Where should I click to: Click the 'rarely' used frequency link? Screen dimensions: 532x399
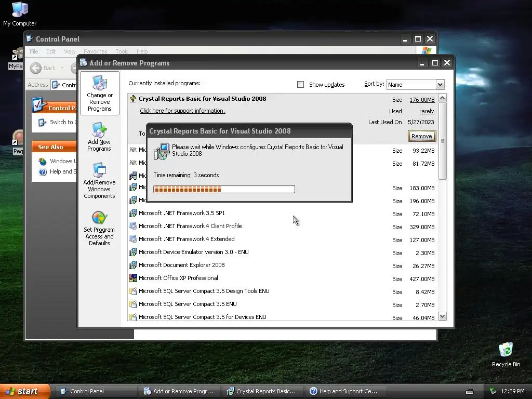coord(427,111)
